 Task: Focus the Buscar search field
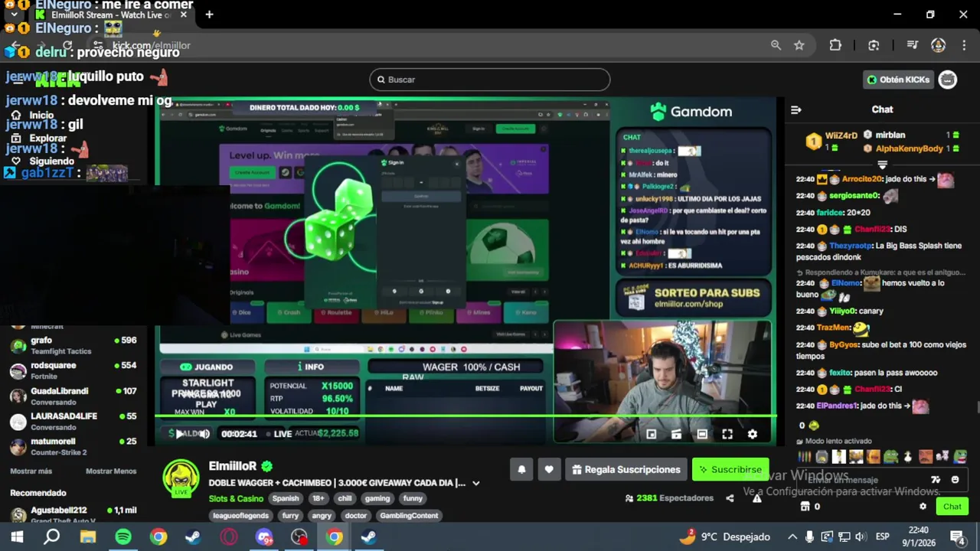(489, 80)
